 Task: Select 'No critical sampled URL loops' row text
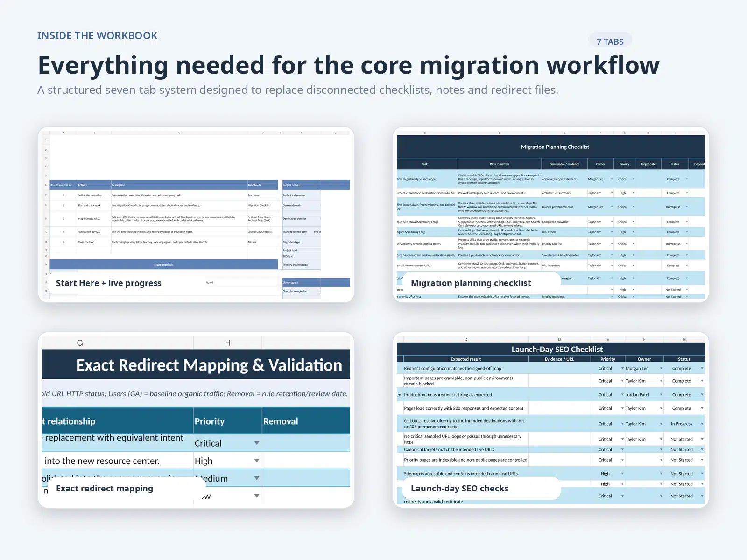(463, 439)
